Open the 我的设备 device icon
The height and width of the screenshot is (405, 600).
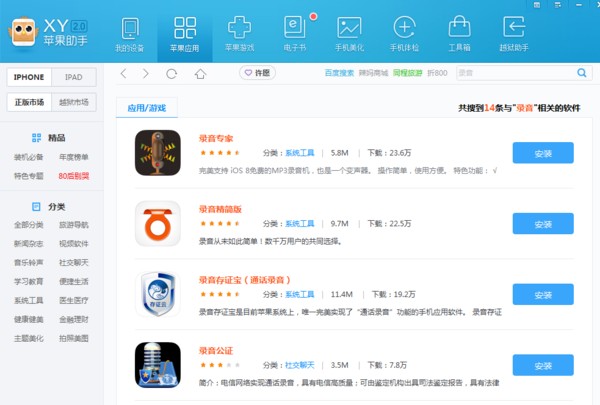click(x=130, y=28)
